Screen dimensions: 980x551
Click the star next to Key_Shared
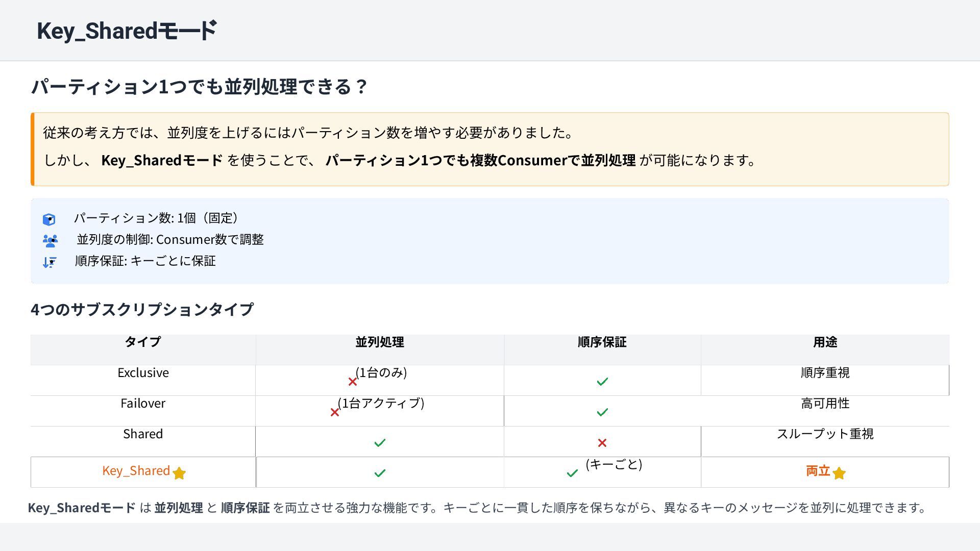click(x=179, y=473)
